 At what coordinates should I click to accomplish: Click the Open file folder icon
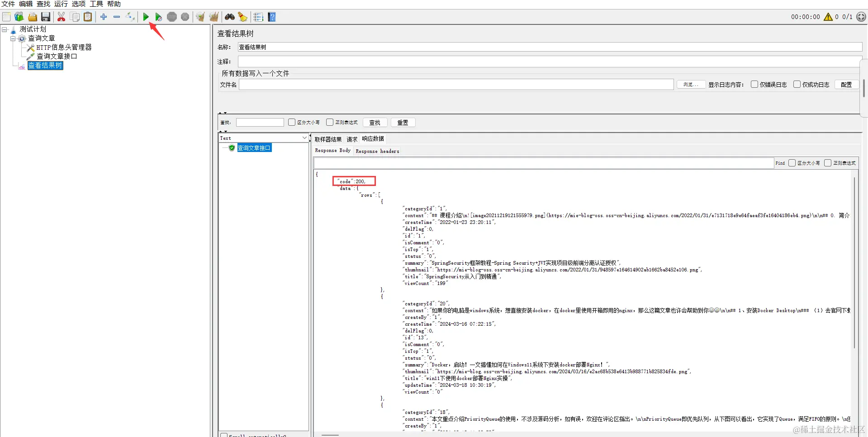[x=33, y=17]
